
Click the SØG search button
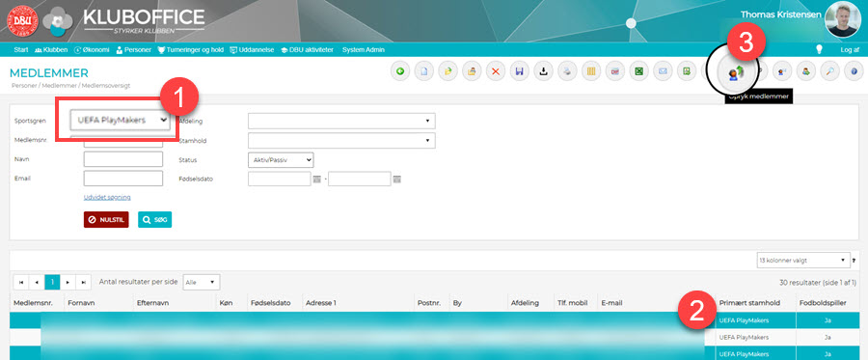tap(155, 219)
